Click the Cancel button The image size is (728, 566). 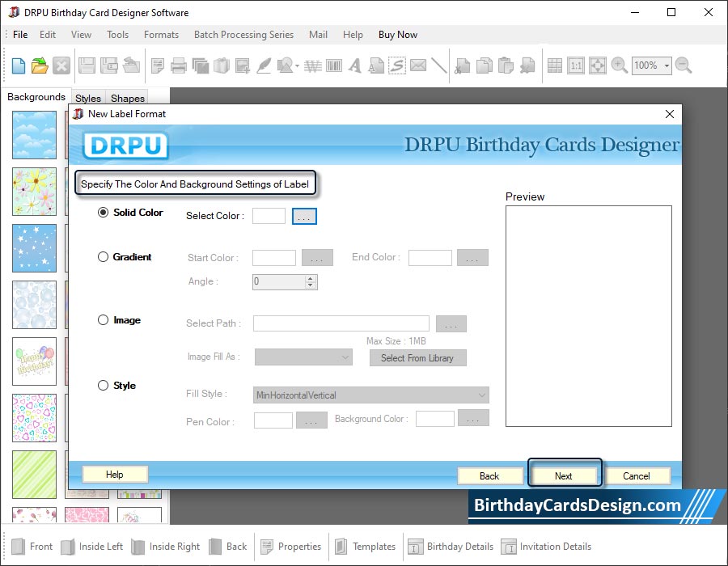tap(637, 476)
